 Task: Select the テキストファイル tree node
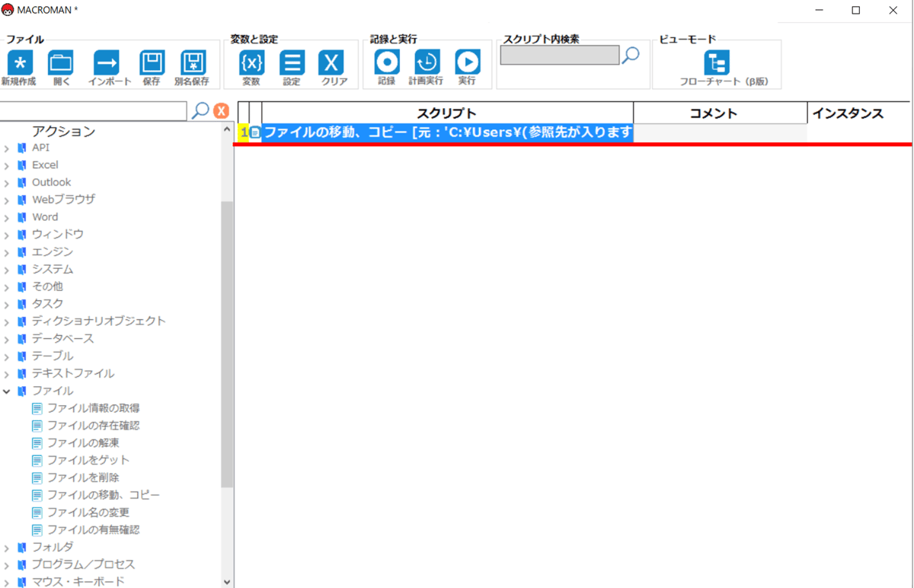[x=73, y=373]
